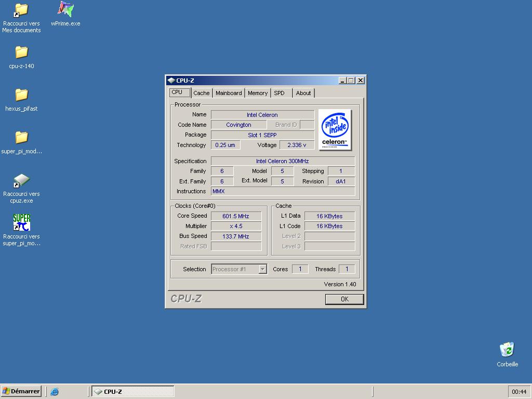Switch to the CPU tab
The width and height of the screenshot is (532, 399).
click(180, 92)
